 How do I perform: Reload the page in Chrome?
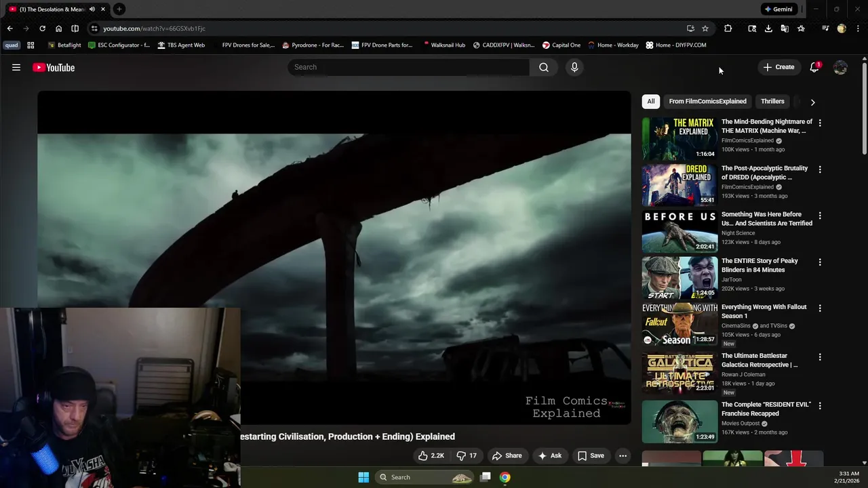click(42, 28)
